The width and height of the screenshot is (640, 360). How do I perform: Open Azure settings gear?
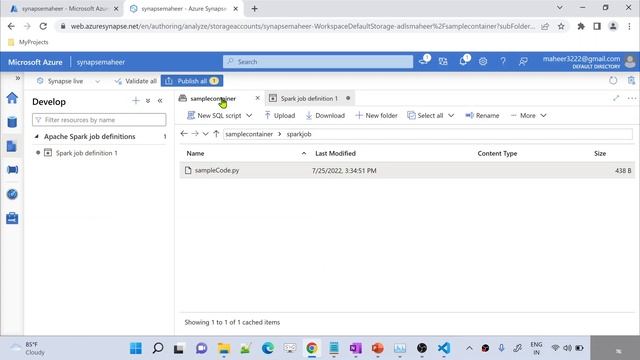(x=483, y=62)
